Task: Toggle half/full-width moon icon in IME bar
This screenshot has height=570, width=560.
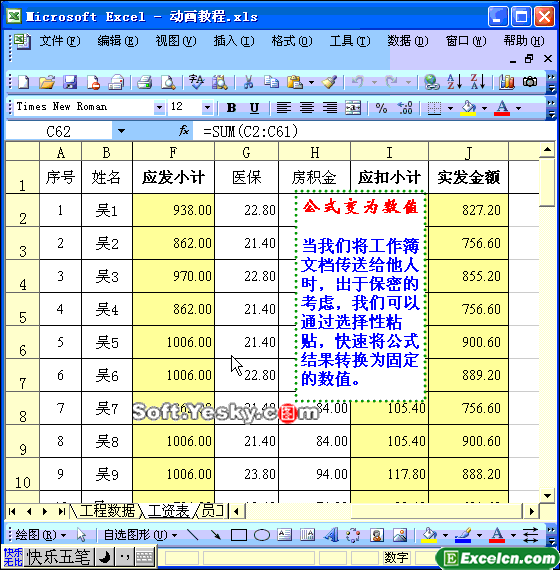Action: click(x=105, y=557)
